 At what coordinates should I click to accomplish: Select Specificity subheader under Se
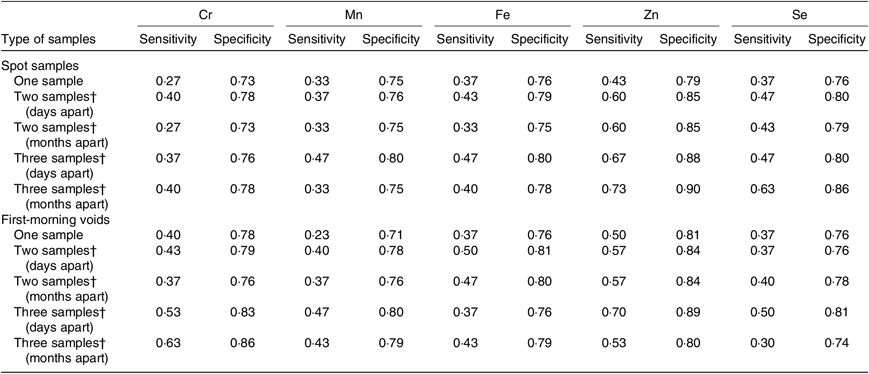pos(836,40)
